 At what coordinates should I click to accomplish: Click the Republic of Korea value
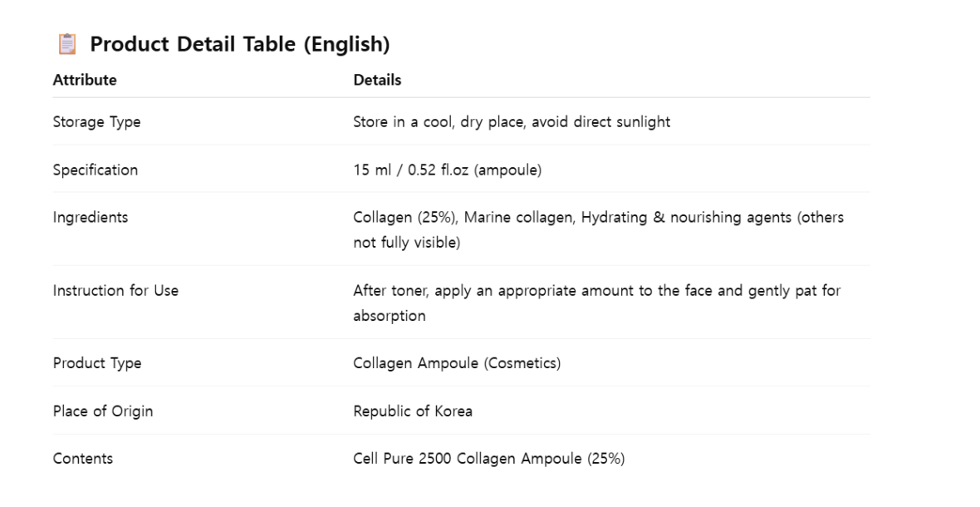(x=413, y=411)
